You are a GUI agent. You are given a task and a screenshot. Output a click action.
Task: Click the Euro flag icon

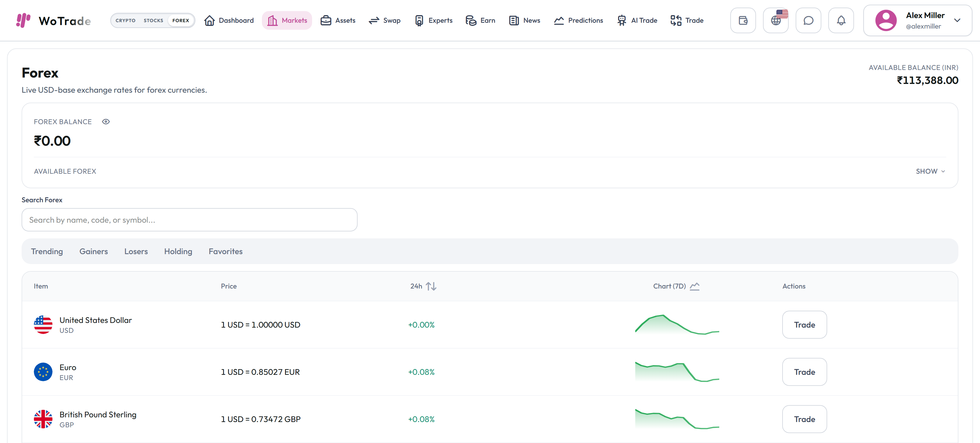coord(43,372)
